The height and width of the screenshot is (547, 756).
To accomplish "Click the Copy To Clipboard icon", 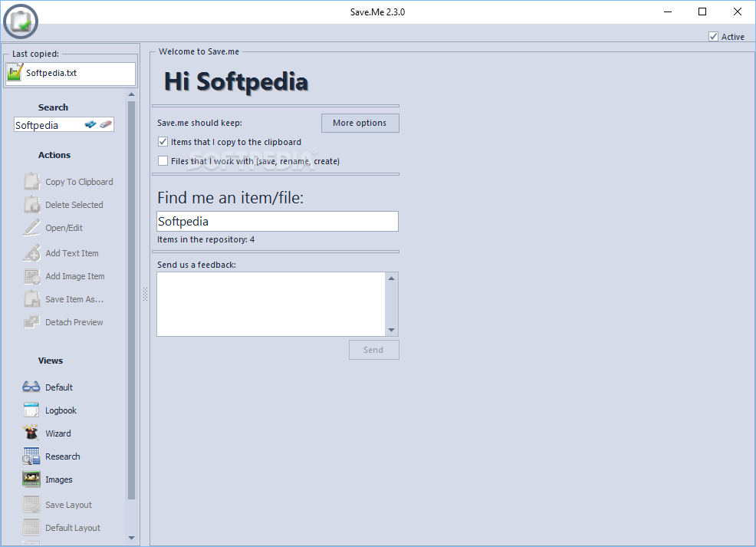I will click(32, 181).
